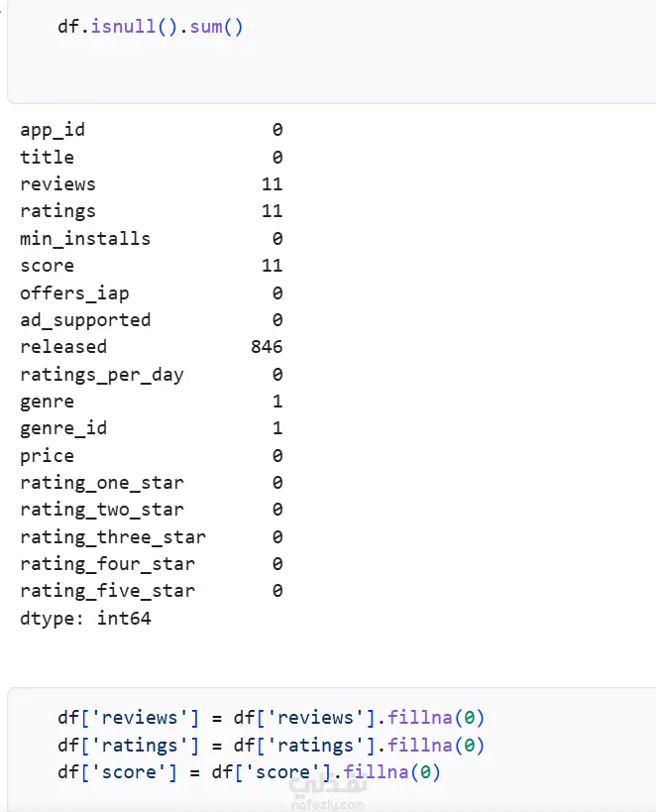
Task: Click the df.isnull().sum() code cell
Action: [331, 51]
